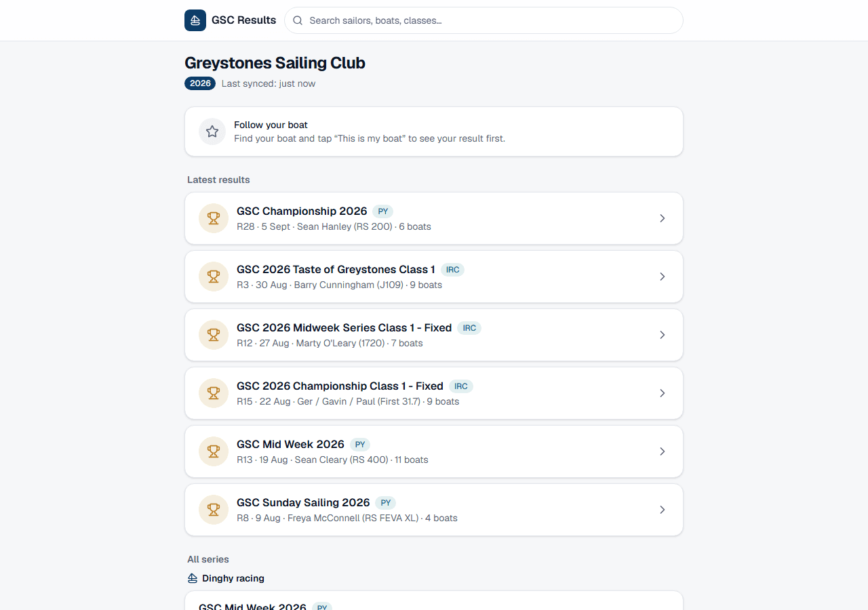
Task: Click the Last synced: just now text
Action: coord(269,83)
